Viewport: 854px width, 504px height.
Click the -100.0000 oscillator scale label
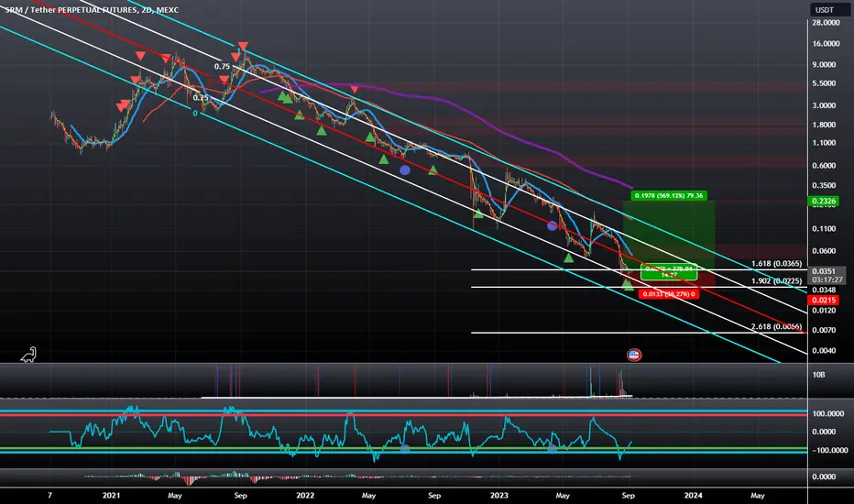(829, 450)
